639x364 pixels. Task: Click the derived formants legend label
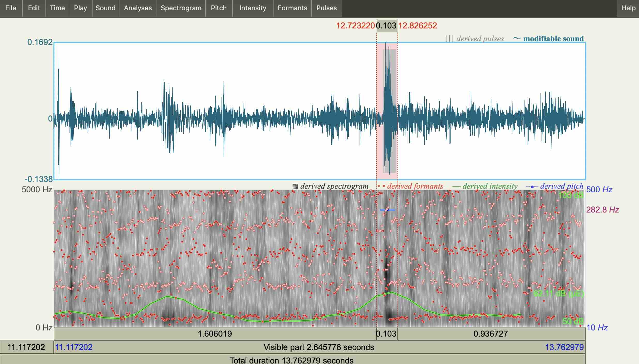(410, 186)
